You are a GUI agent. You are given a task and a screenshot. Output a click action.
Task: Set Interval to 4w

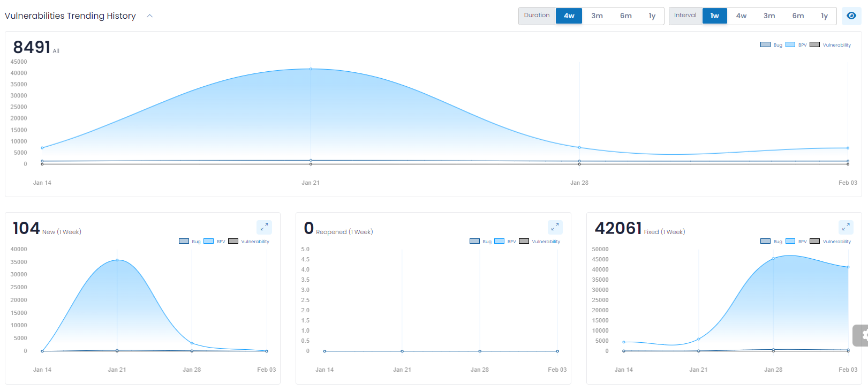click(x=741, y=16)
